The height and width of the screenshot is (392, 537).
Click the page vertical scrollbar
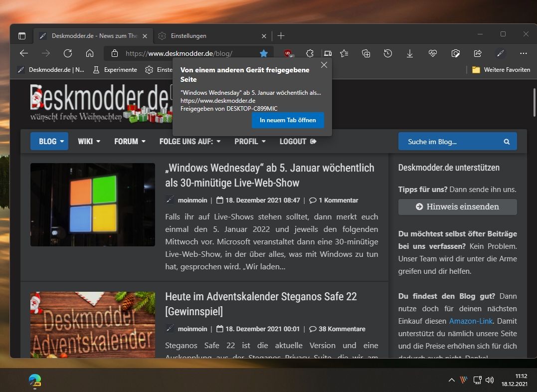point(534,102)
